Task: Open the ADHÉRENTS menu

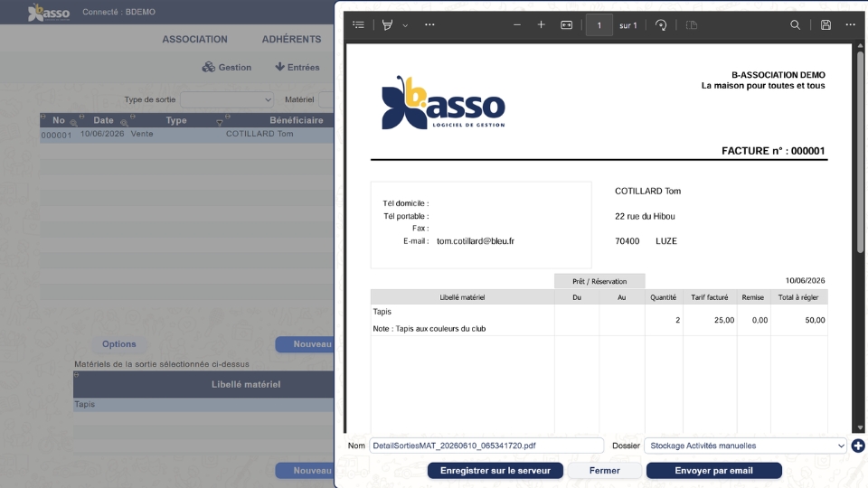Action: point(292,39)
